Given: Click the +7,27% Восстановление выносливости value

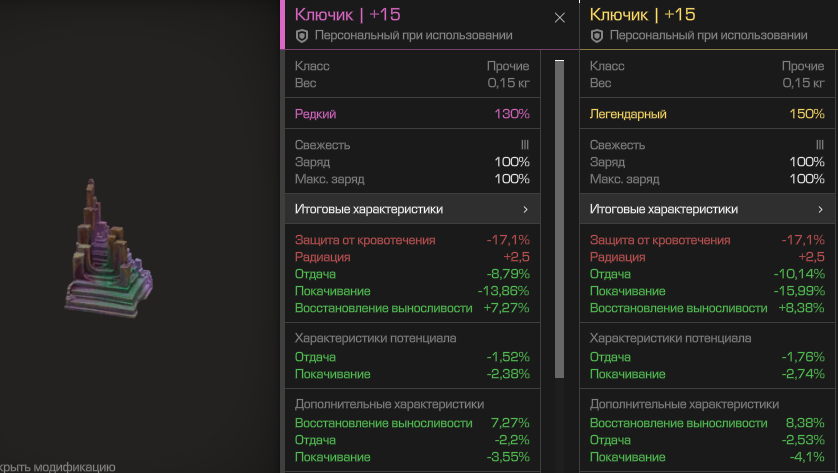Looking at the screenshot, I should [506, 308].
